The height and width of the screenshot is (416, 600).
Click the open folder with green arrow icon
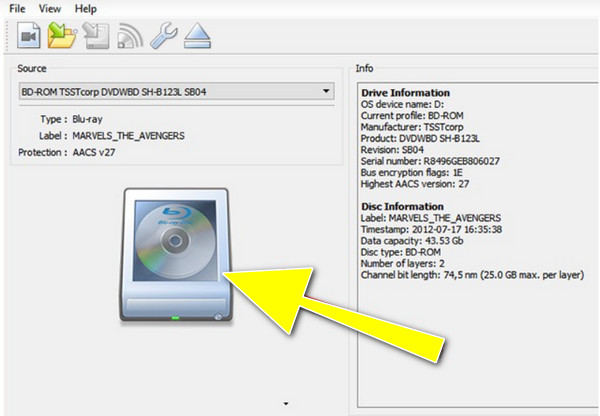62,36
